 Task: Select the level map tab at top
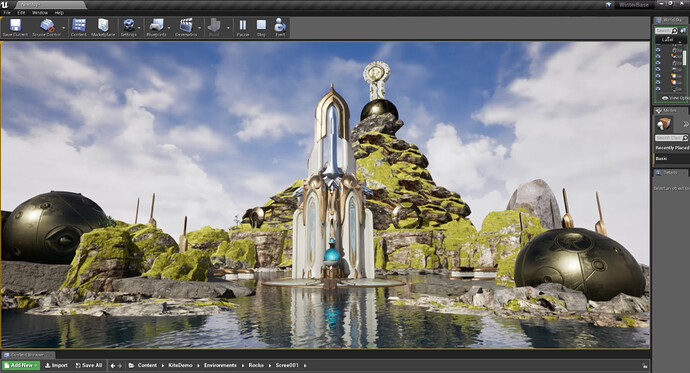[51, 5]
